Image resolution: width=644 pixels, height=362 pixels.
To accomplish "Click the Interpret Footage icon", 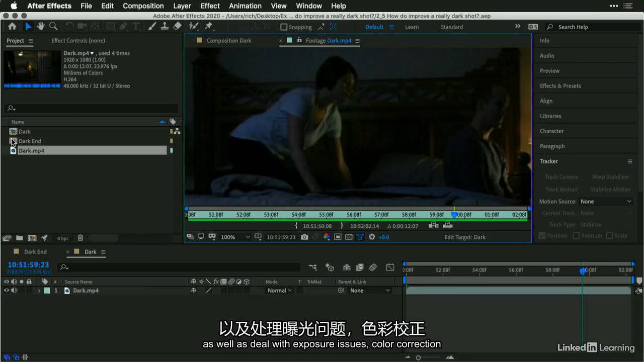I will pyautogui.click(x=7, y=238).
